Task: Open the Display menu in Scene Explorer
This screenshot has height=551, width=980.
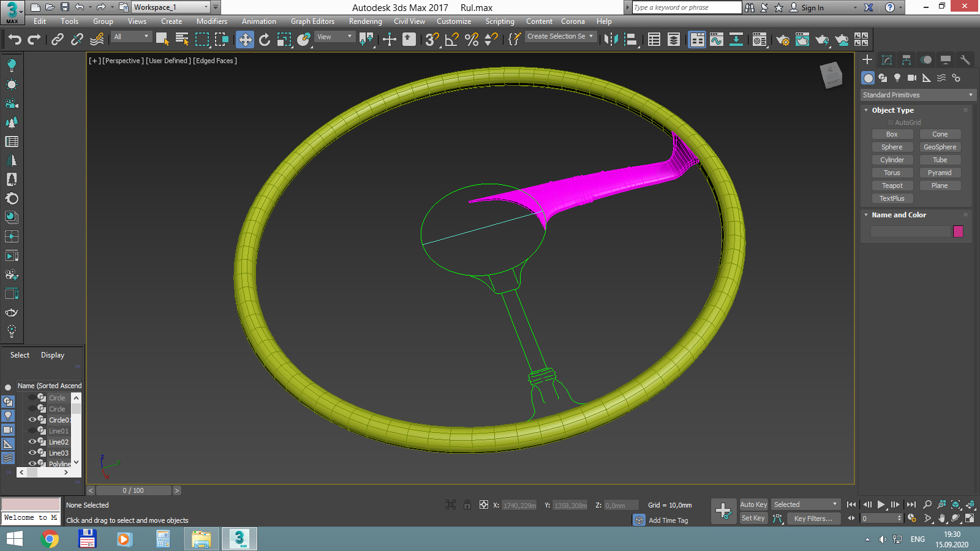Action: [x=53, y=355]
